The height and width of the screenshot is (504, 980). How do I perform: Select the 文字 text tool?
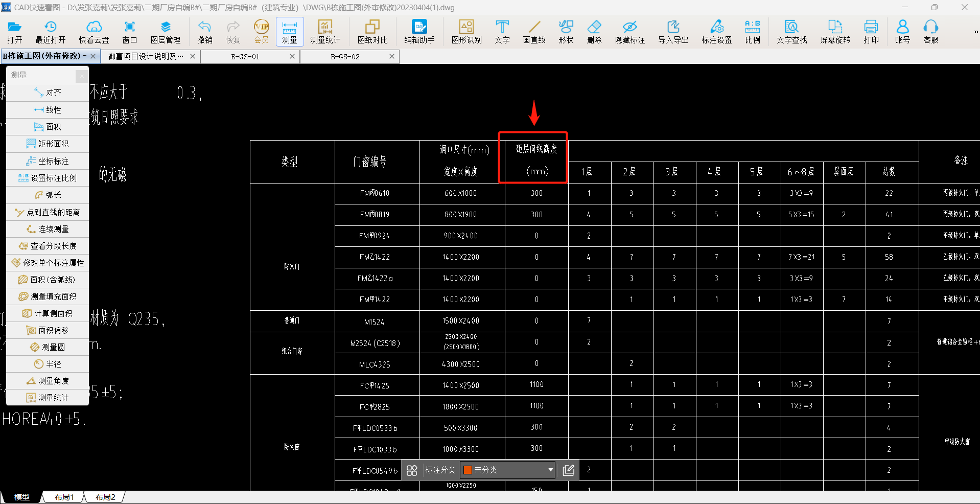click(502, 32)
